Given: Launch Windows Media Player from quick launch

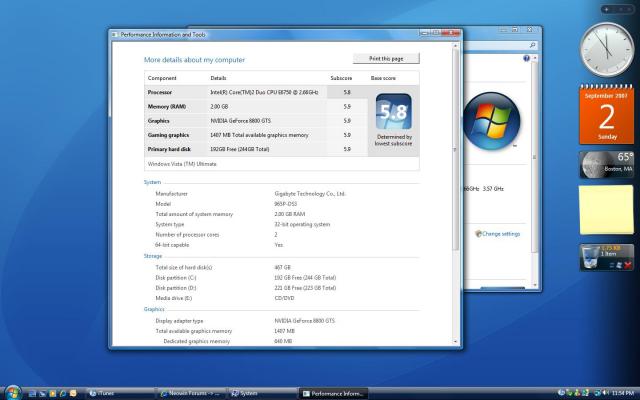Looking at the screenshot, I should [x=52, y=393].
